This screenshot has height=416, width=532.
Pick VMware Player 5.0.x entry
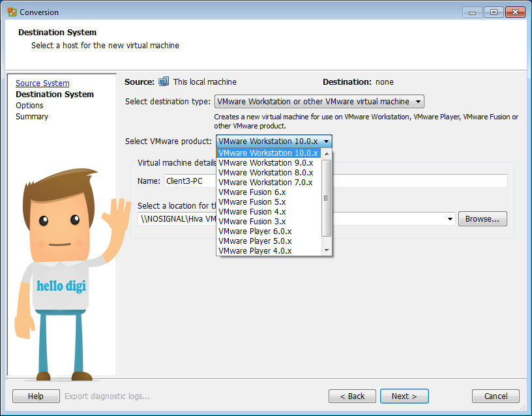(x=269, y=241)
